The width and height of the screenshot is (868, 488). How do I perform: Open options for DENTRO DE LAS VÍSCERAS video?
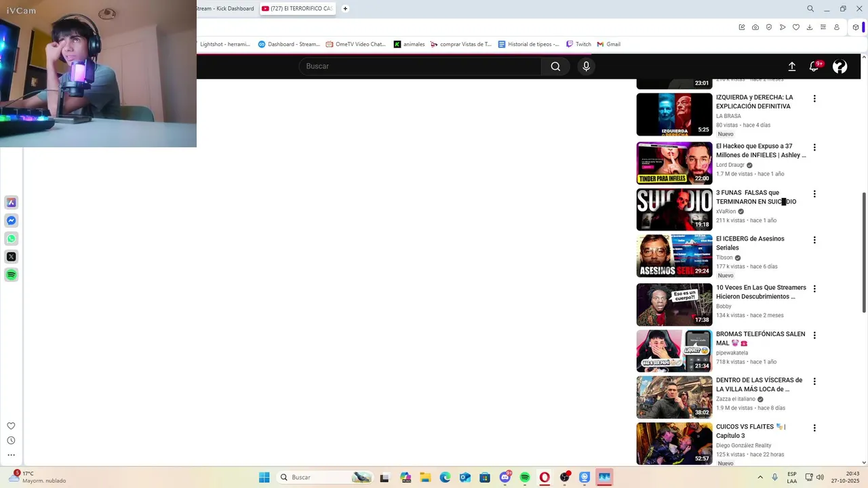tap(814, 382)
